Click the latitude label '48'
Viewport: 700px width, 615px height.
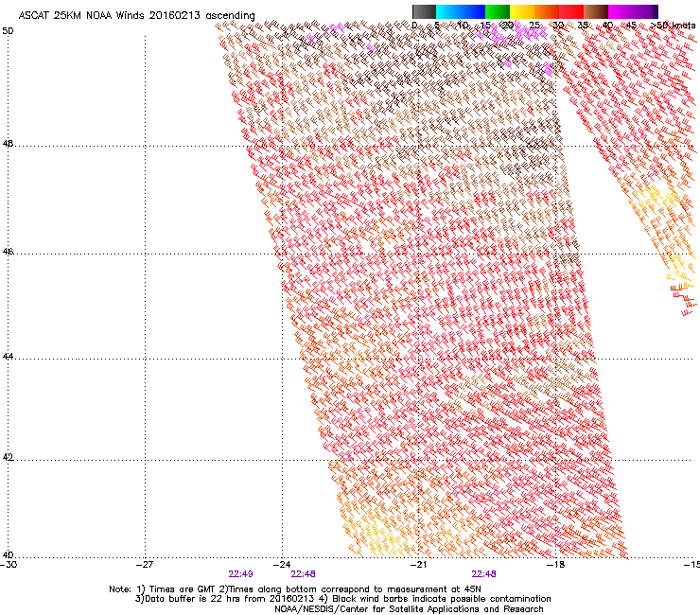coord(8,144)
